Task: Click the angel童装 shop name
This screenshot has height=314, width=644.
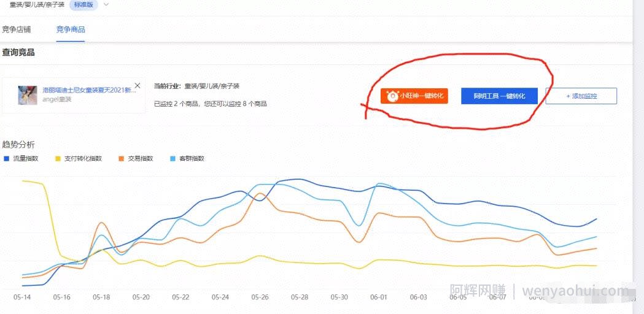Action: [57, 99]
